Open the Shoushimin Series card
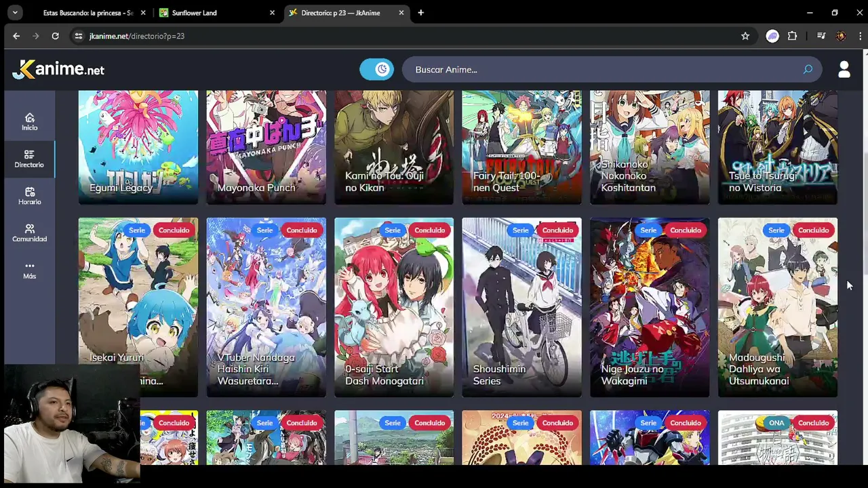 tap(521, 307)
